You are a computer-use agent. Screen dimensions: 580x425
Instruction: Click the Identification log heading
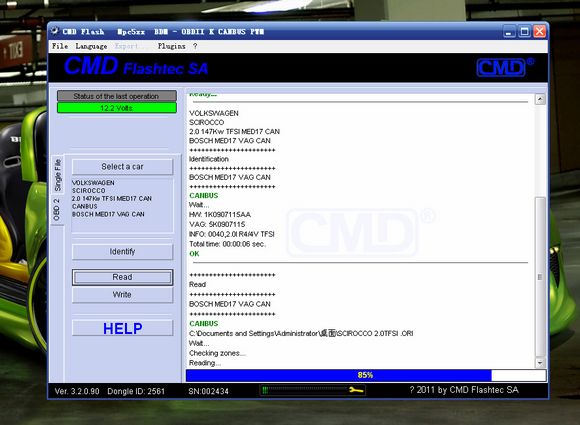[x=209, y=159]
